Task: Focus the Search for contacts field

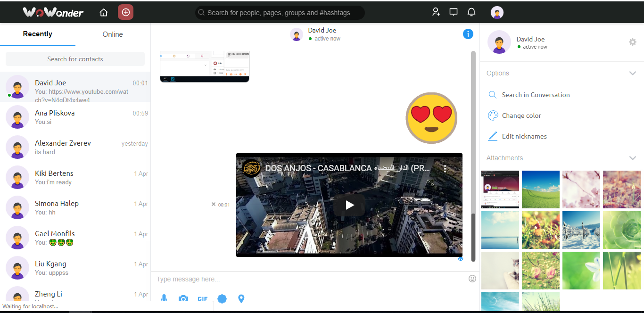Action: pyautogui.click(x=75, y=59)
